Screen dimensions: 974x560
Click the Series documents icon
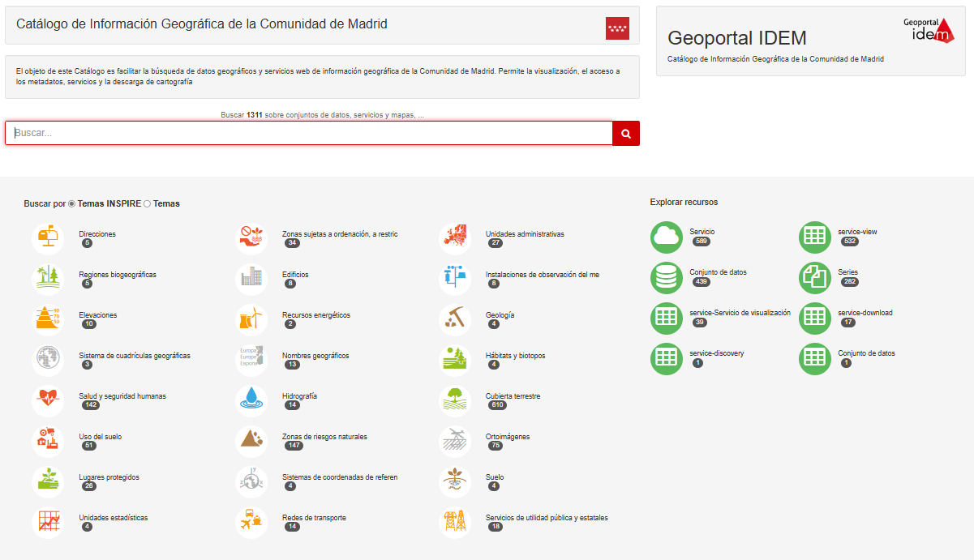click(x=815, y=278)
